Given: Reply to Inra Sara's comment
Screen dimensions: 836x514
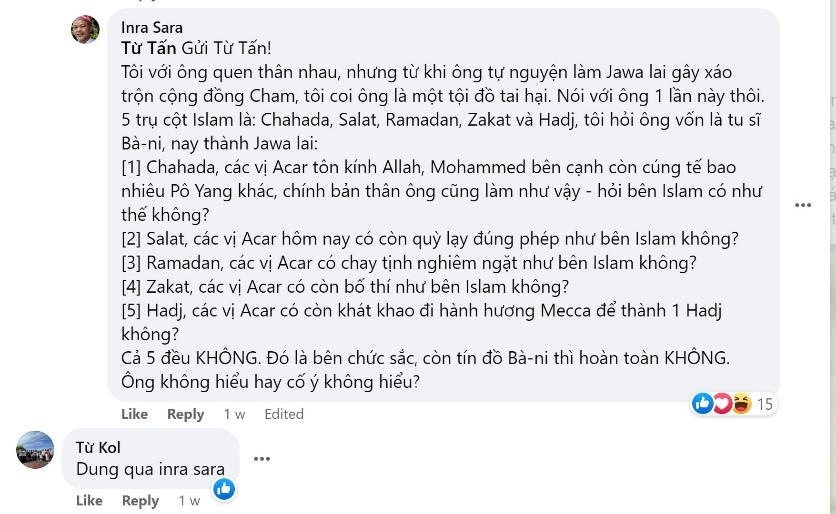Looking at the screenshot, I should [x=185, y=414].
